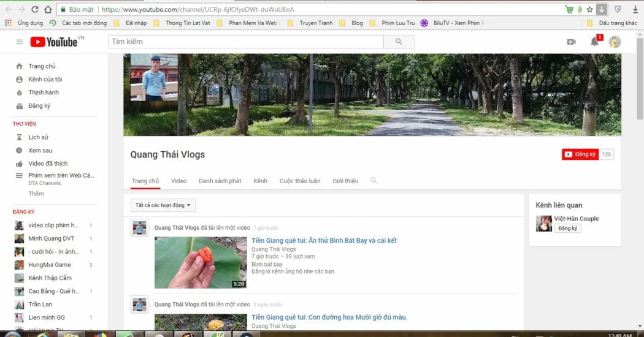Click page scrollbar down arrow
The width and height of the screenshot is (644, 337).
click(x=640, y=327)
